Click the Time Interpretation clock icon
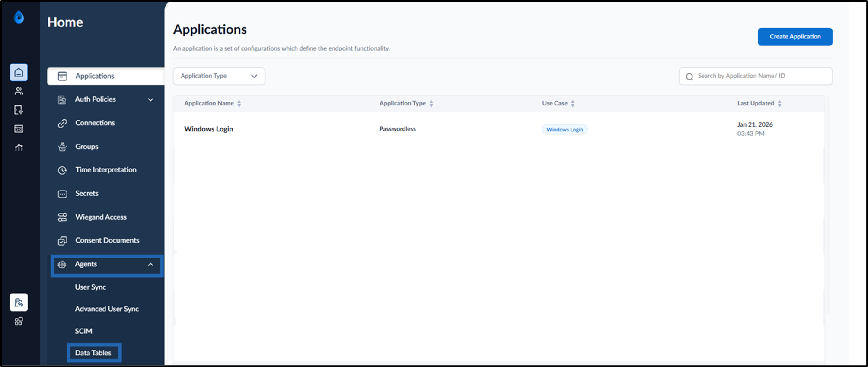This screenshot has width=868, height=367. [62, 170]
